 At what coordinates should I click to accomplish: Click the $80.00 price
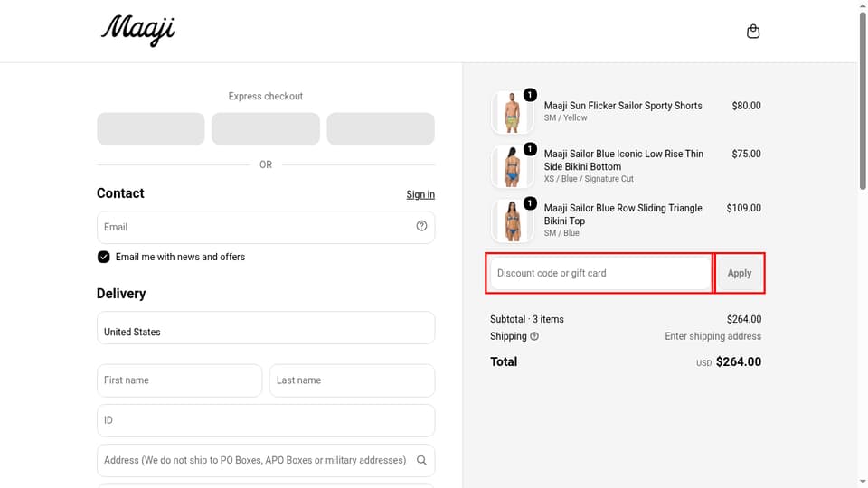tap(746, 106)
